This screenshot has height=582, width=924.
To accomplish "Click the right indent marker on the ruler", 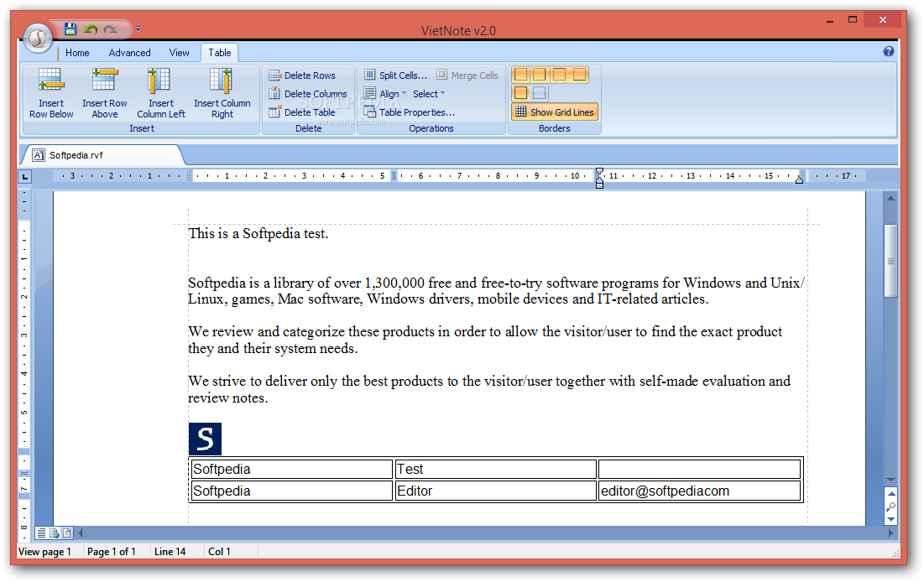I will point(799,179).
